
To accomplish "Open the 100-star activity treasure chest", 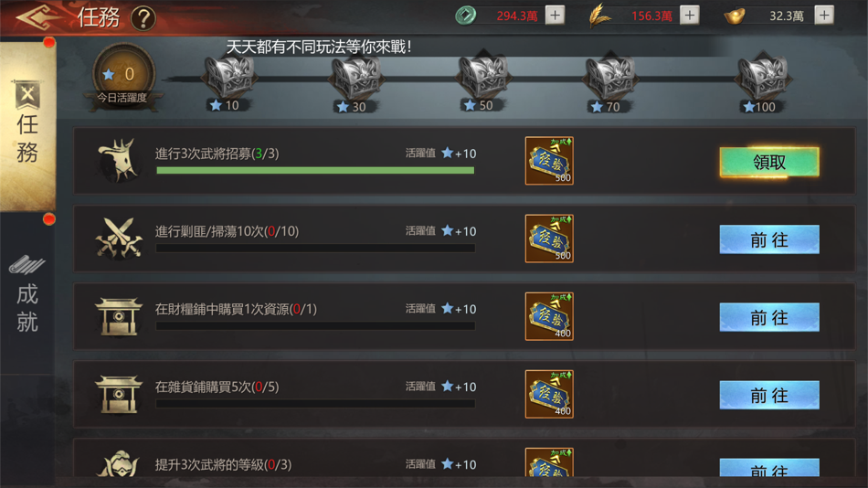I will pyautogui.click(x=763, y=78).
